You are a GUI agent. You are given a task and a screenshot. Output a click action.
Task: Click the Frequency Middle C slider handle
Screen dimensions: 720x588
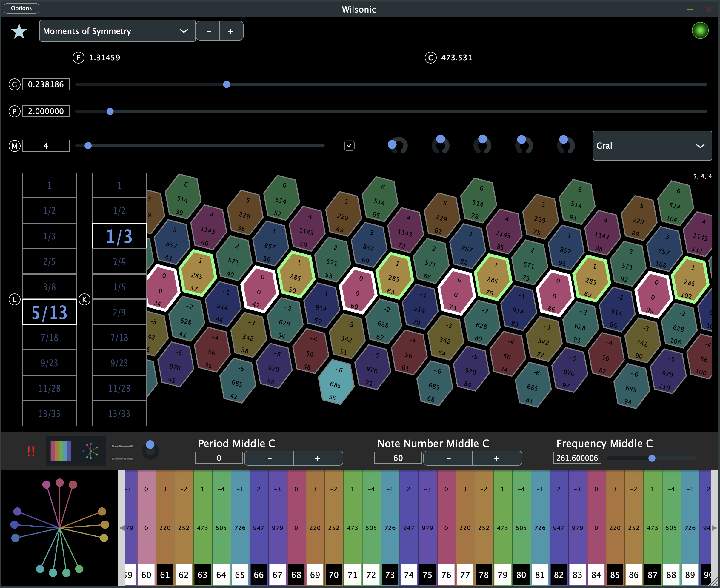point(652,458)
